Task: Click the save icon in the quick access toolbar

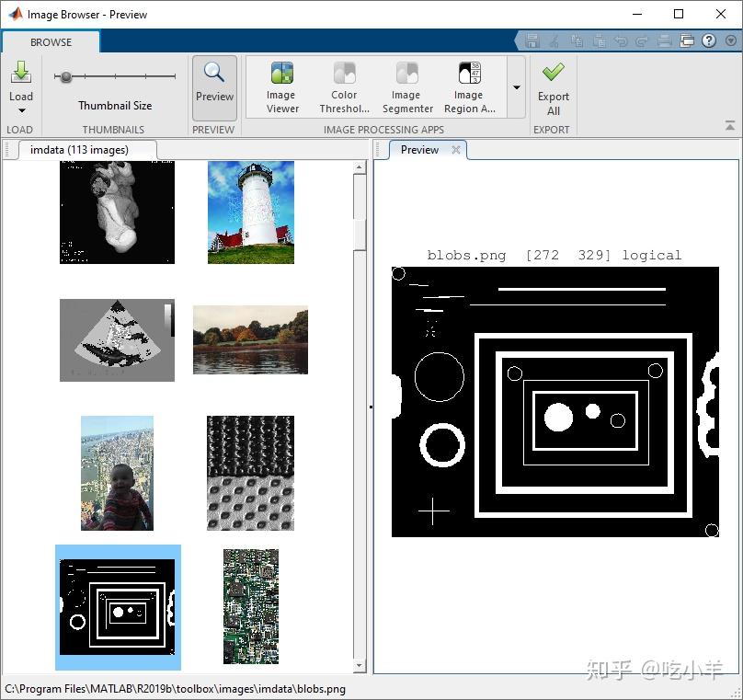Action: (x=532, y=41)
